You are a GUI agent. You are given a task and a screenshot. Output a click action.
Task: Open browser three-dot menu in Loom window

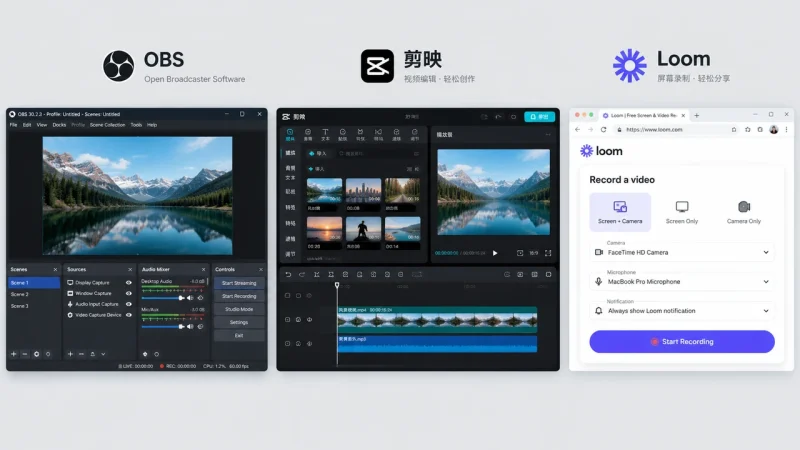(x=786, y=130)
